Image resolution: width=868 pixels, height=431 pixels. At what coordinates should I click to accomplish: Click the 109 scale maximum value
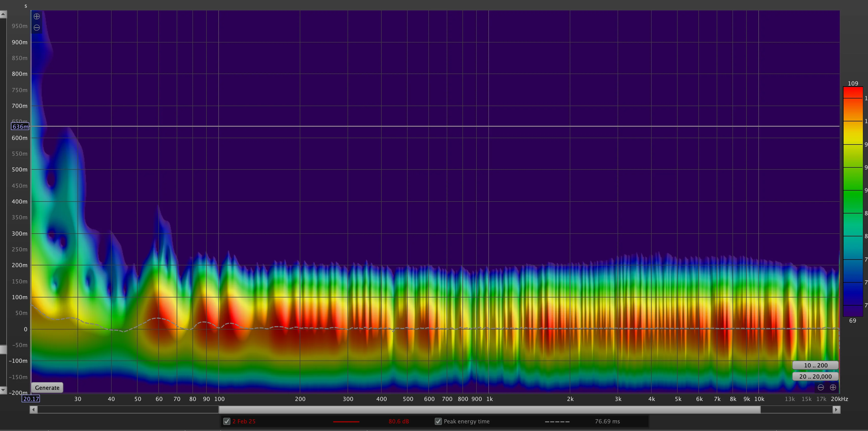click(853, 83)
